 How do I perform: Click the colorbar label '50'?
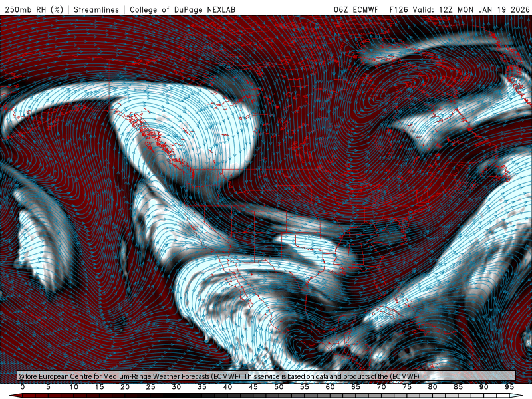click(279, 387)
